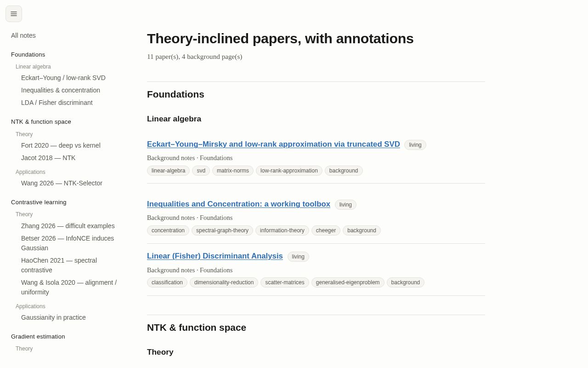Screen dimensions: 588x368
Task: Open Wang & Isola 2020 alignment/uniformity note
Action: pos(69,287)
